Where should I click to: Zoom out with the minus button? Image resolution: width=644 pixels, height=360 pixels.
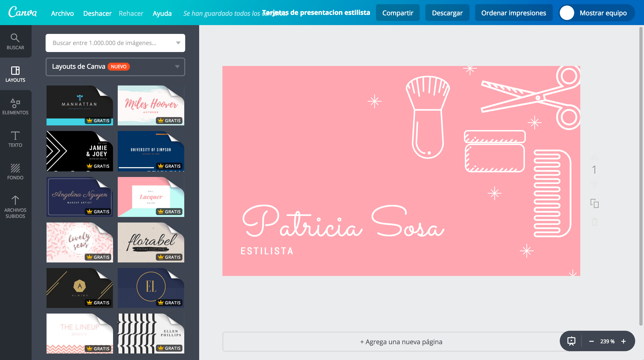point(591,341)
